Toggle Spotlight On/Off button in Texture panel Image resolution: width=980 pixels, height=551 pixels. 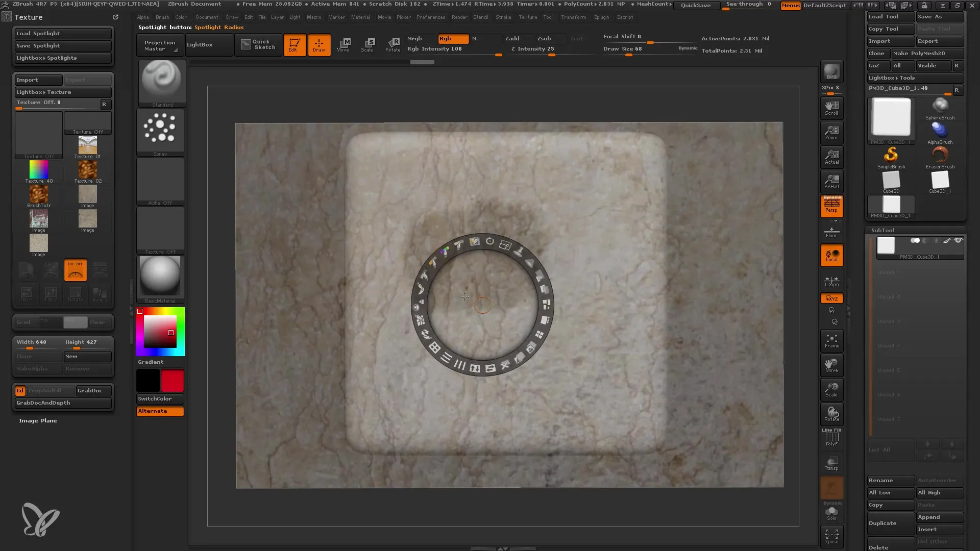76,270
